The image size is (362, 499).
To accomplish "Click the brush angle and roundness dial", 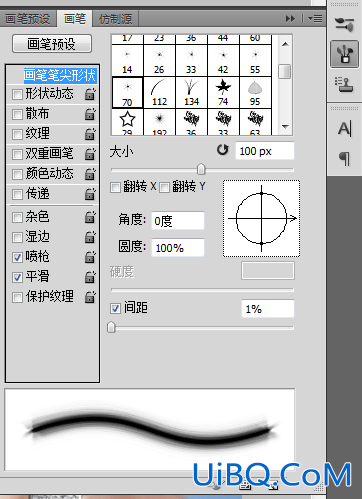I will tap(262, 219).
